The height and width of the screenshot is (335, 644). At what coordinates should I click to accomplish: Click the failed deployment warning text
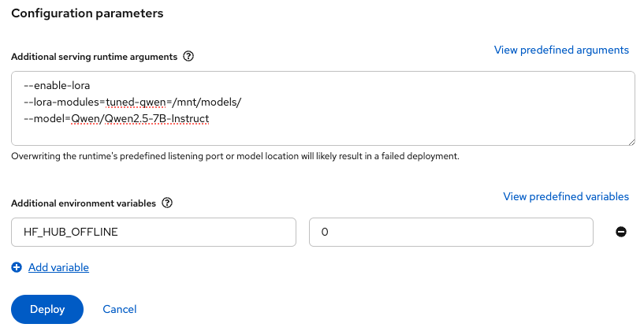pos(235,156)
